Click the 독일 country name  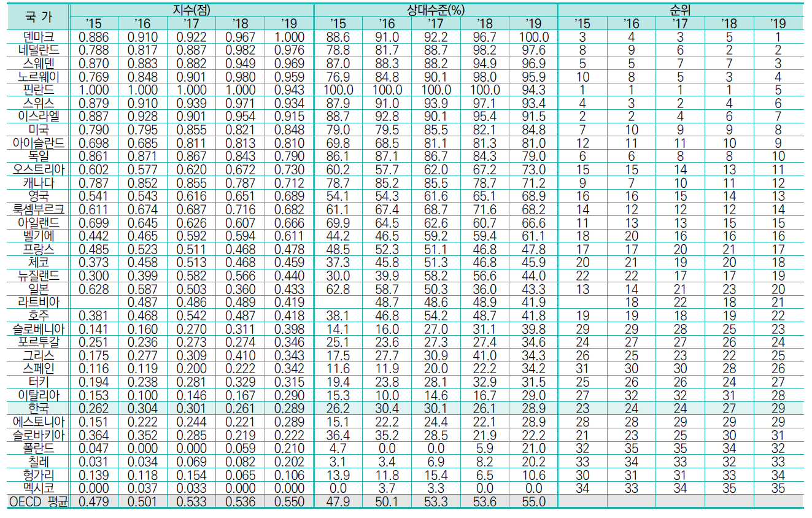[x=38, y=156]
